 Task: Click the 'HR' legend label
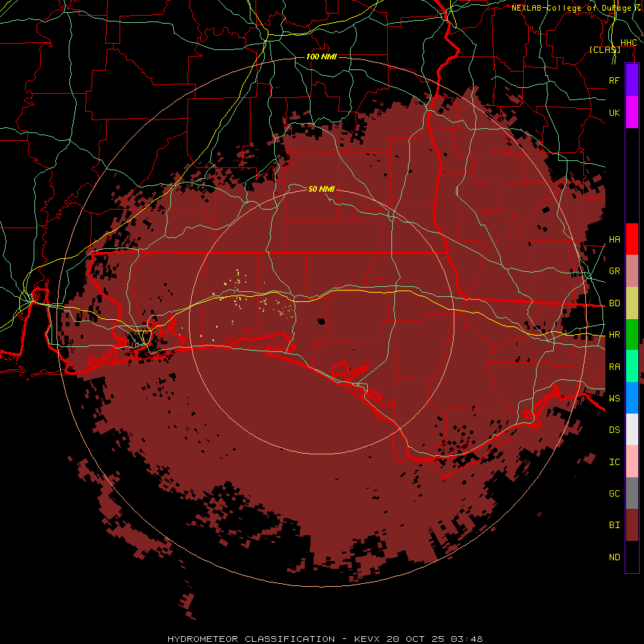click(614, 335)
